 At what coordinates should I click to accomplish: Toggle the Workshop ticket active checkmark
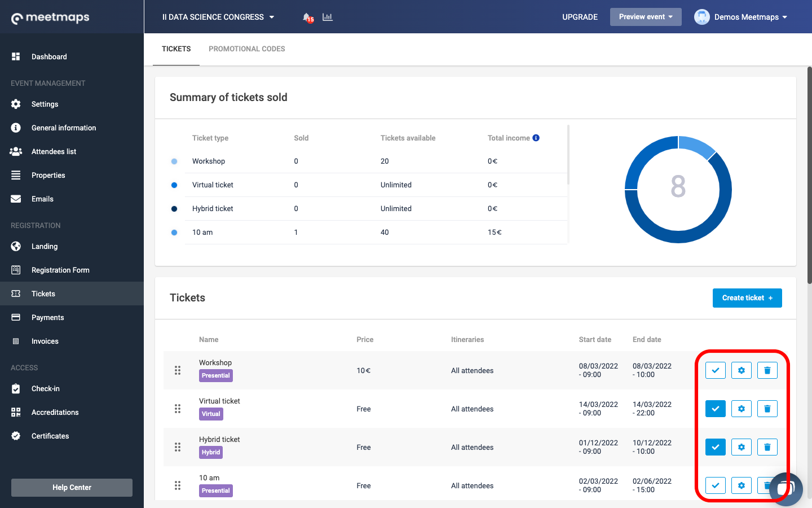pyautogui.click(x=715, y=370)
